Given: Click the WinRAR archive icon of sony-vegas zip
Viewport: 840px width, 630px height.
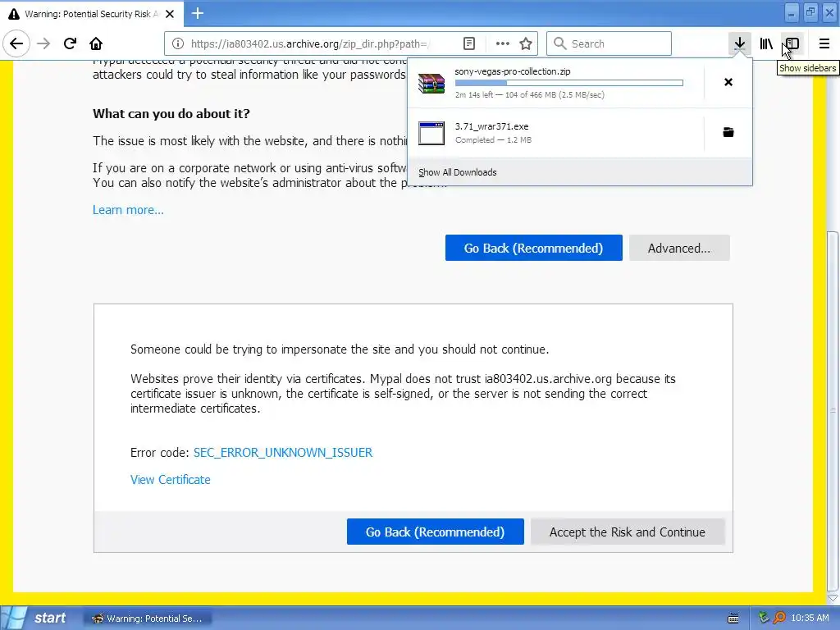Looking at the screenshot, I should point(431,83).
